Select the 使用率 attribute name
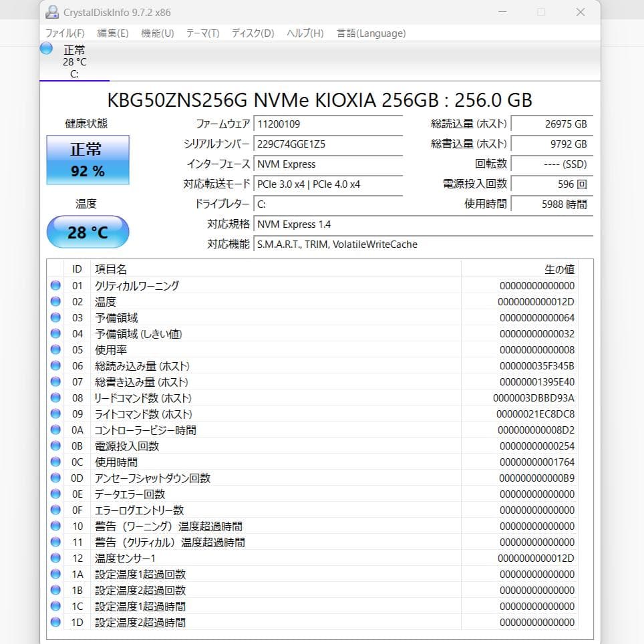Screen dimensions: 644x644 point(111,349)
